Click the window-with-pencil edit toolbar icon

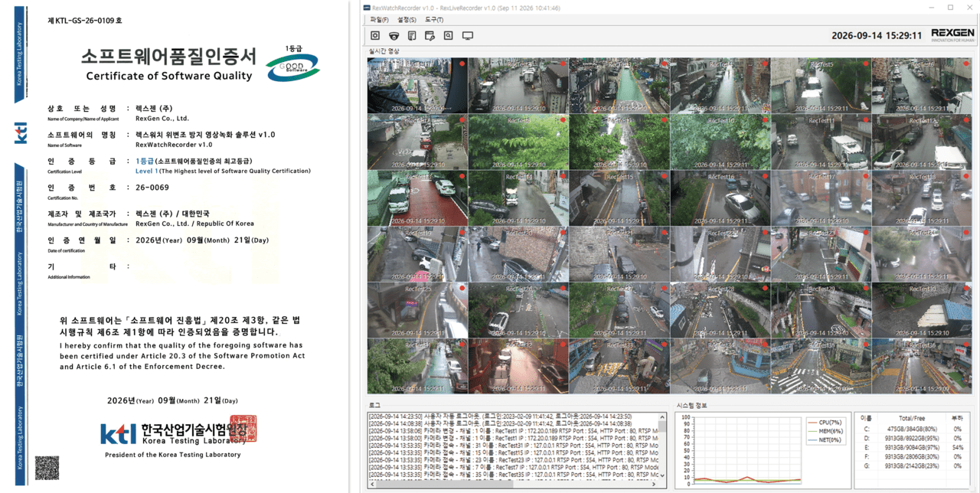(x=430, y=36)
